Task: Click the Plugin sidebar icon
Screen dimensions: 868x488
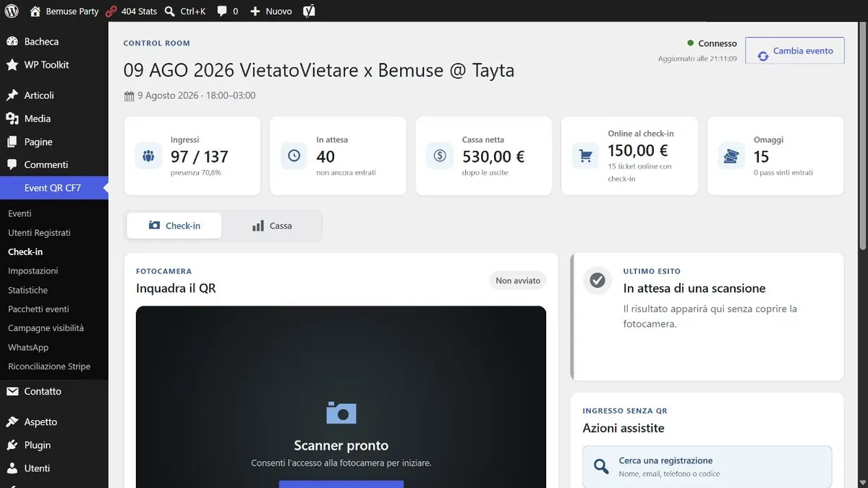Action: click(12, 445)
